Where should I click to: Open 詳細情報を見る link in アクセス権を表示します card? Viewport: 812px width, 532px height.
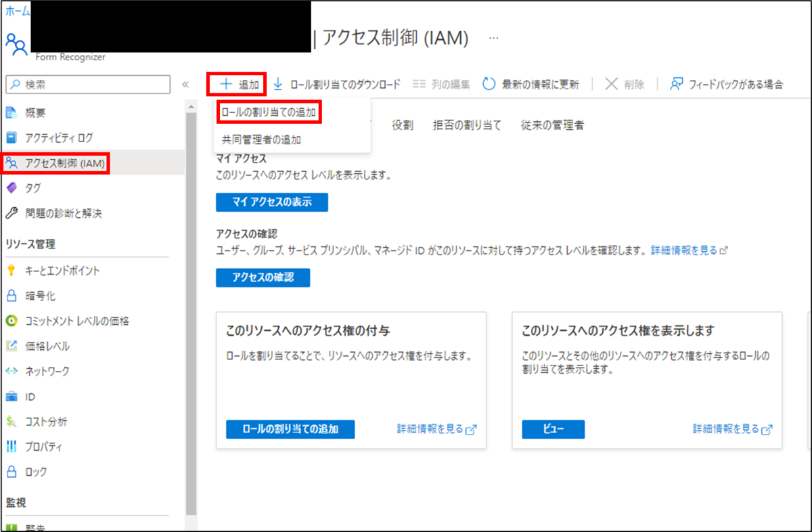(x=733, y=429)
